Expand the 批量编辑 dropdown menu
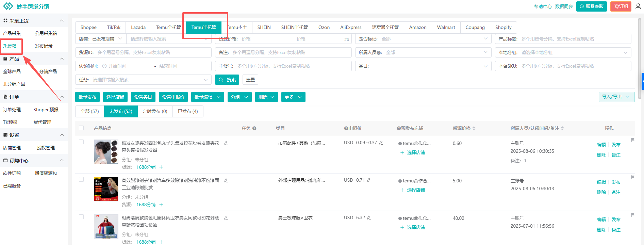Screen dimensions: 644x245 coord(207,97)
